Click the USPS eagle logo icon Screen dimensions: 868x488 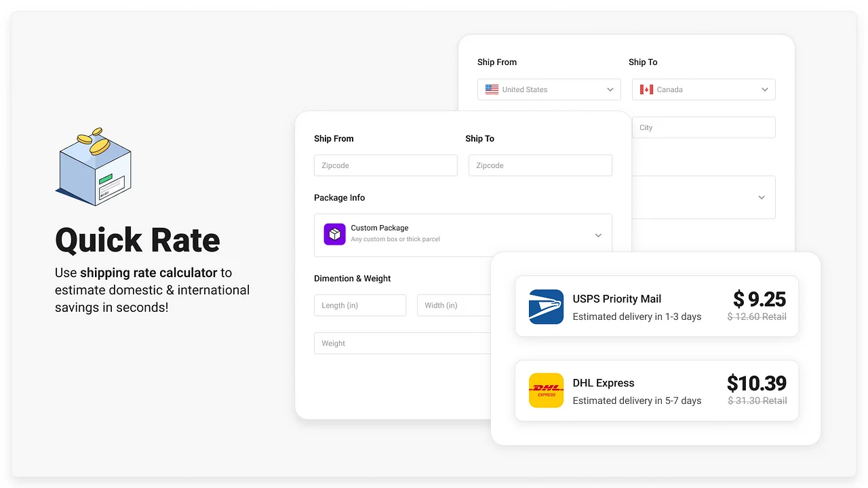[546, 307]
